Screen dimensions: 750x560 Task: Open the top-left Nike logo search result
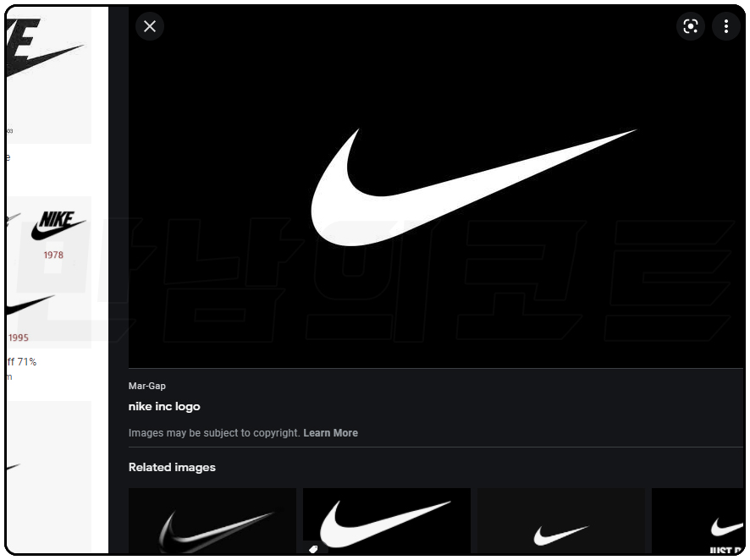pos(48,74)
